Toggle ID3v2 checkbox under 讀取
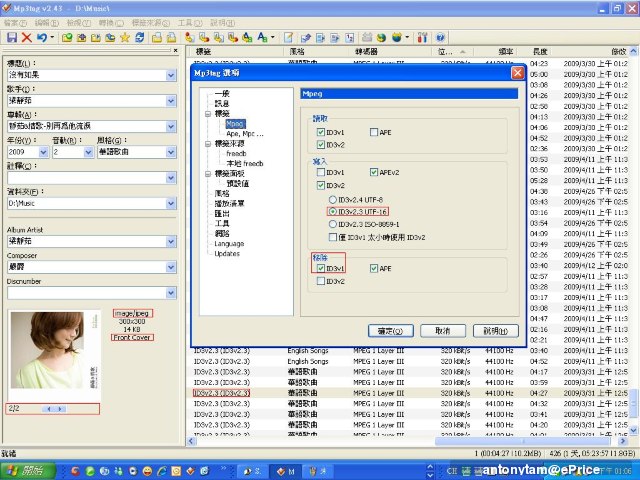The height and width of the screenshot is (480, 640). (320, 144)
